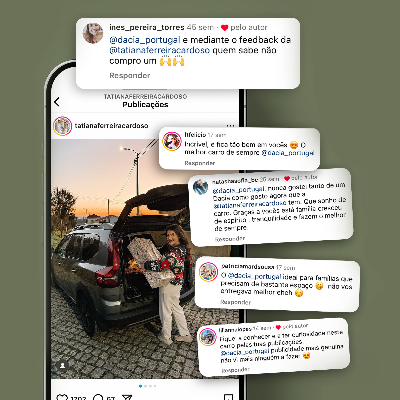Tap the back arrow beside Publicações

tap(57, 102)
